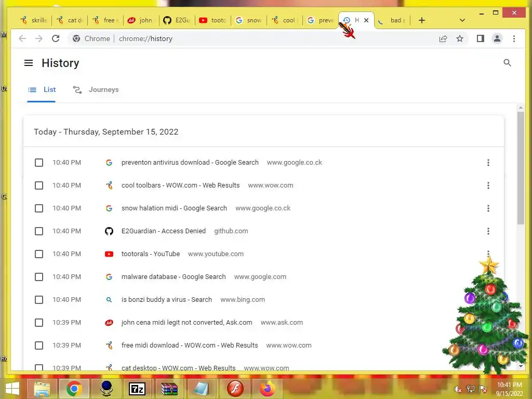Open cool toolbars WOW.com Web Results link
Viewport: 532px width, 399px height.
click(180, 185)
